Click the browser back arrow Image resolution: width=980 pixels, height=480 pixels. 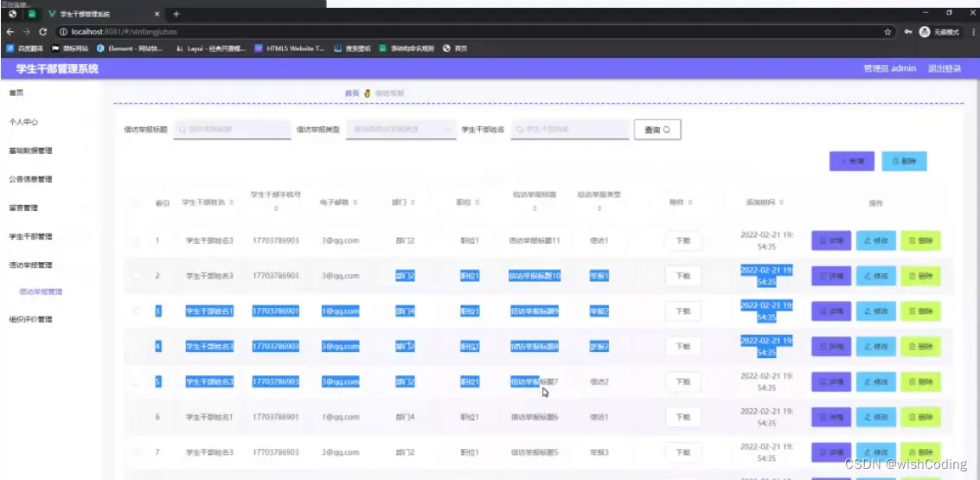10,32
